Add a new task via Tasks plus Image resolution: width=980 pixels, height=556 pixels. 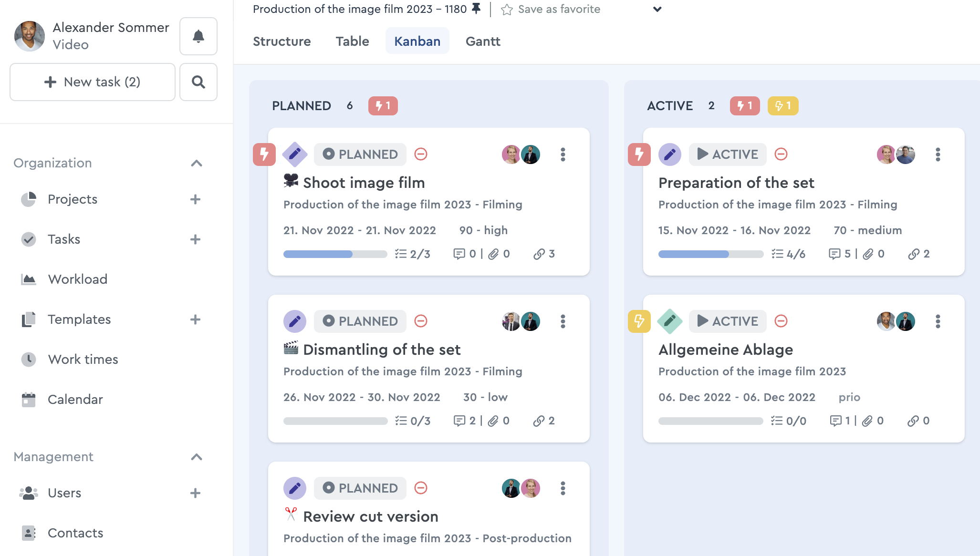point(195,239)
